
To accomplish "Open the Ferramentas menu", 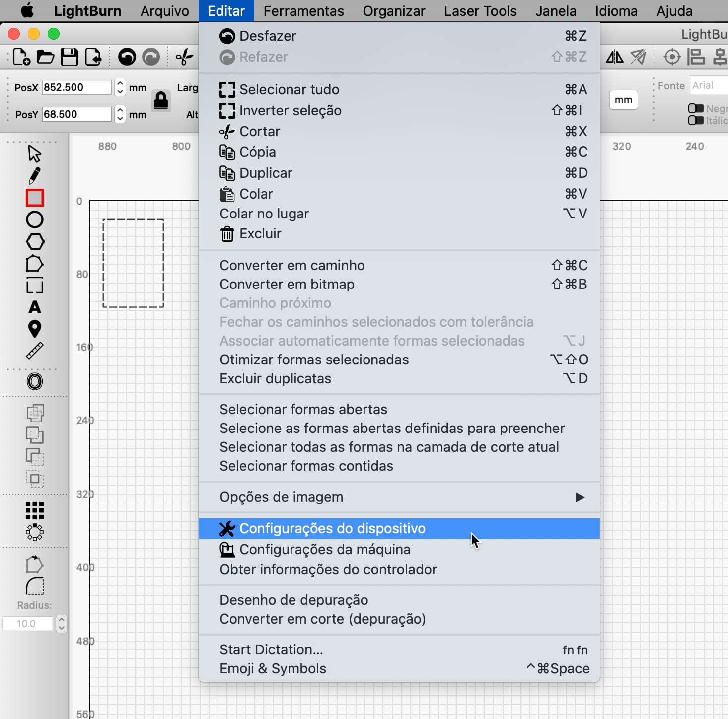I will 303,11.
